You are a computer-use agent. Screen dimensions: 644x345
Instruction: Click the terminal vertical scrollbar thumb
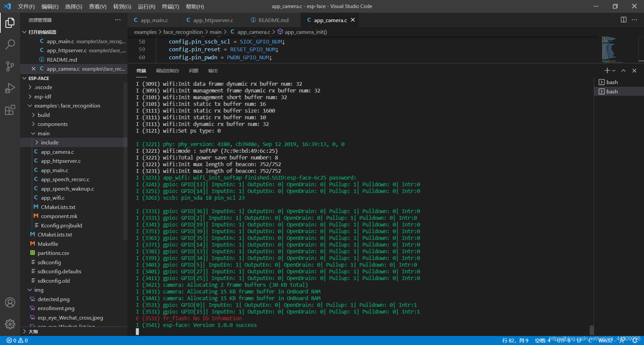(x=592, y=330)
